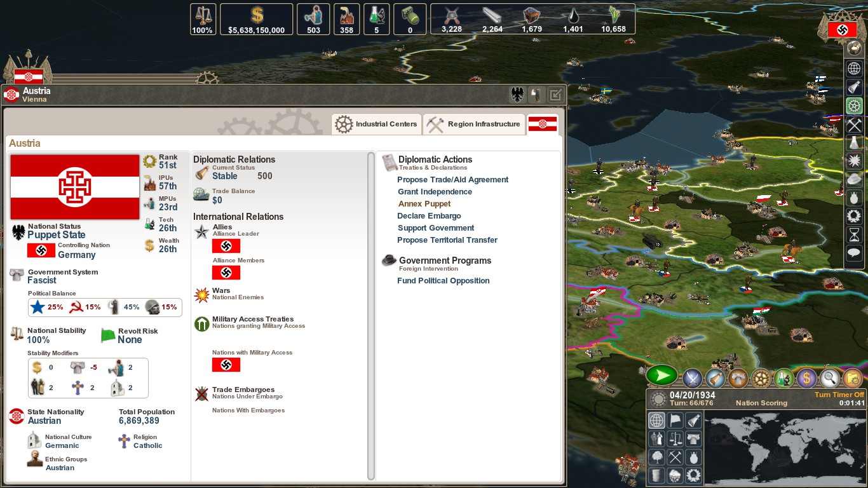
Task: Select the weather cloud map mode
Action: tap(675, 475)
